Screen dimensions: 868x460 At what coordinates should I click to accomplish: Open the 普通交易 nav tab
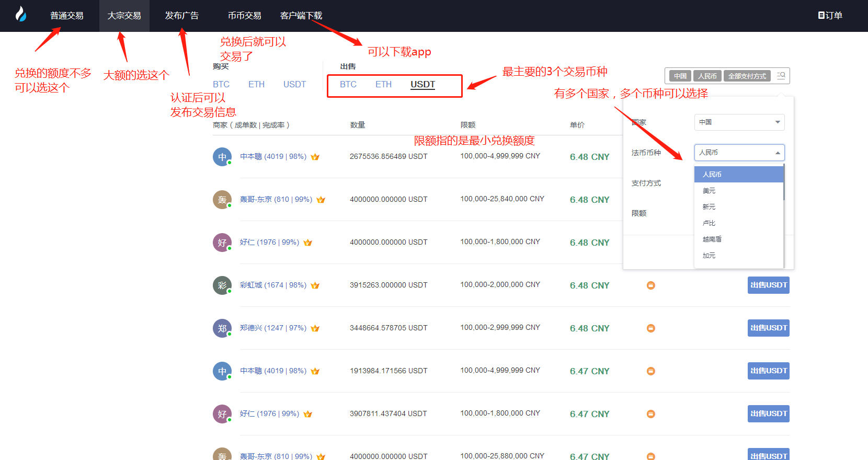[67, 16]
